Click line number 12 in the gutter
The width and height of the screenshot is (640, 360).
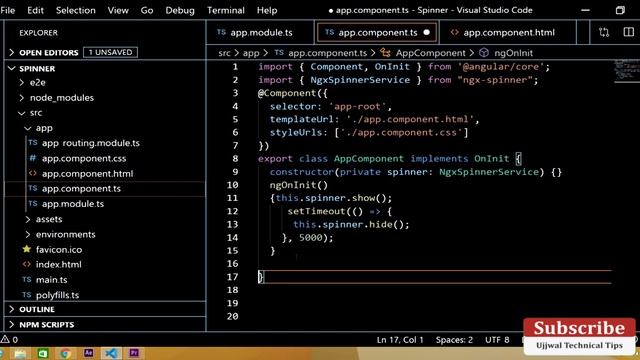coord(232,211)
